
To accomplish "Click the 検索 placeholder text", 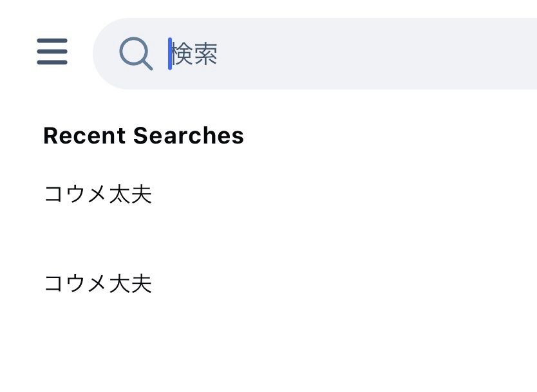I will (196, 54).
